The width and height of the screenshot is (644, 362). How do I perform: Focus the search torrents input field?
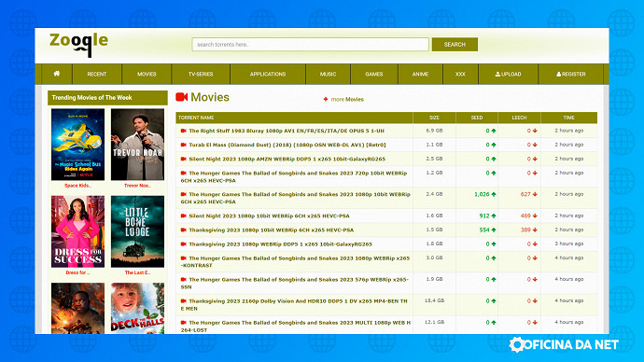(310, 45)
